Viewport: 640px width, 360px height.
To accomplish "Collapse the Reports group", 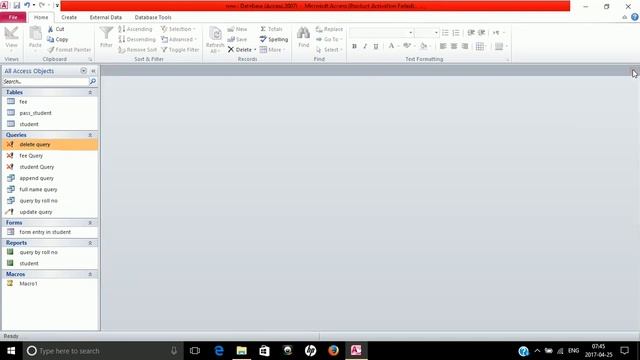I will tap(90, 243).
